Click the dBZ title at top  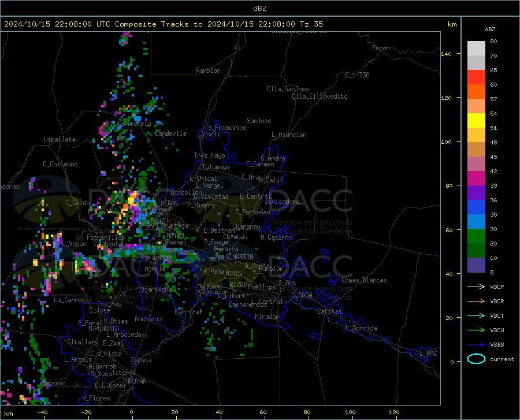[x=259, y=9]
